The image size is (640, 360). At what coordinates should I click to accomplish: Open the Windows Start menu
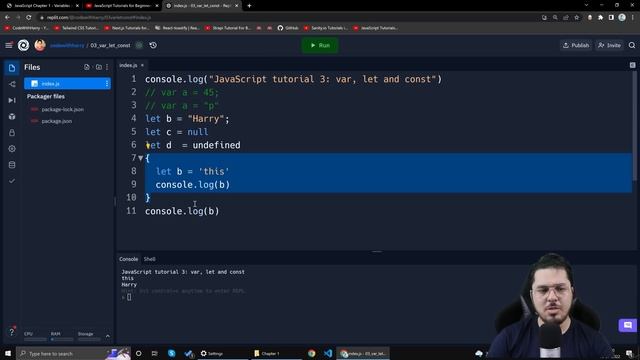pos(8,353)
